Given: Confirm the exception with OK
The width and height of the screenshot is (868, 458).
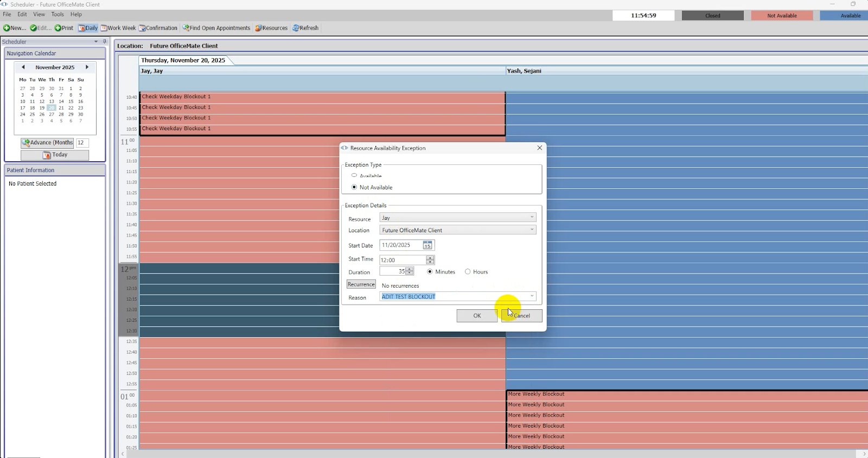Looking at the screenshot, I should (x=477, y=316).
